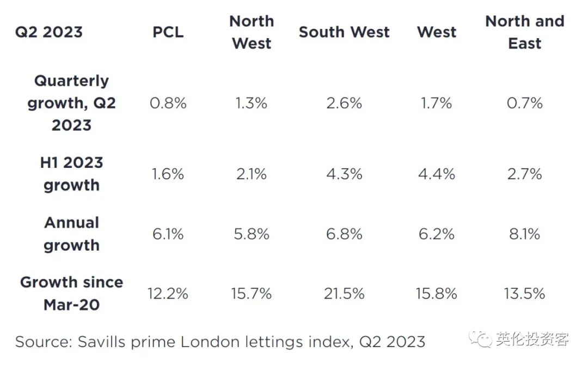Select the Growth since Mar-20 row label
Screen dimensions: 588x365
[71, 293]
